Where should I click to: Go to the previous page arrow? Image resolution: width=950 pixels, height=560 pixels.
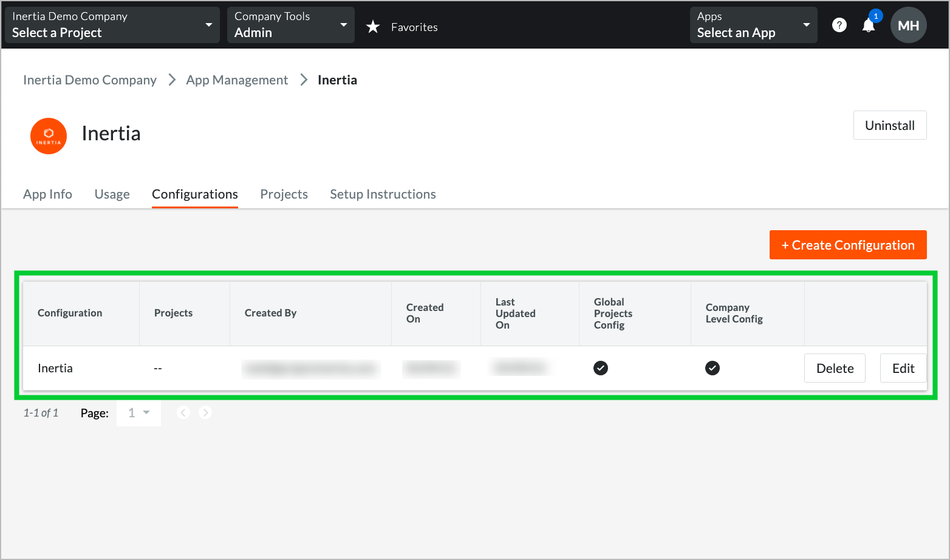point(183,412)
